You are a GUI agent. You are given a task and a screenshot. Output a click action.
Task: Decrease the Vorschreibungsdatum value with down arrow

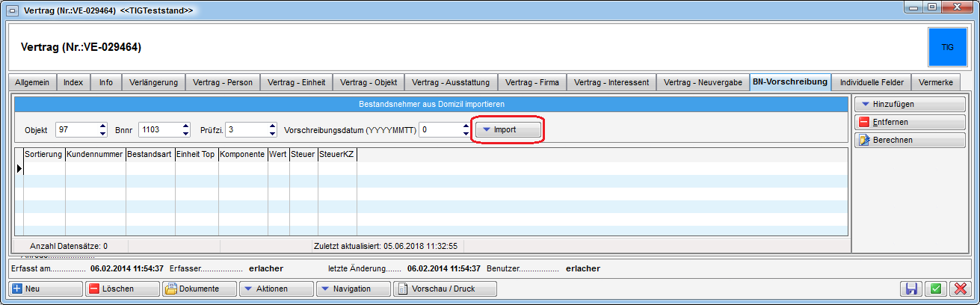click(466, 133)
